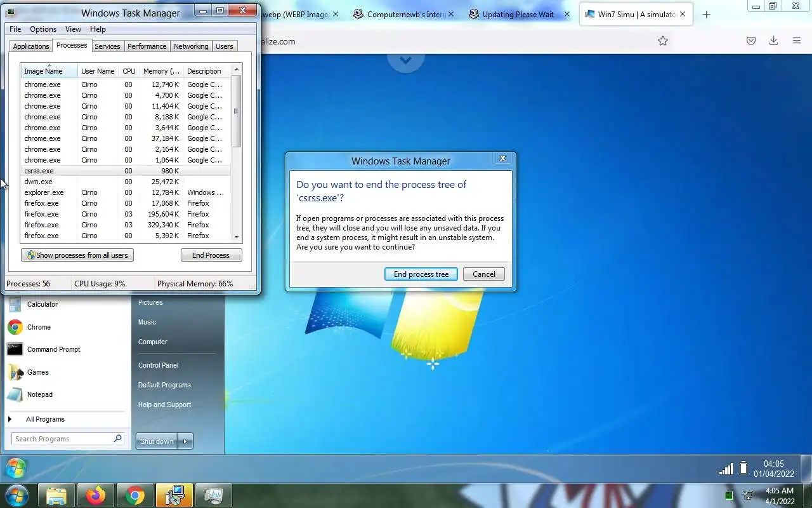This screenshot has width=812, height=508.
Task: Select firefox.exe row using 329,340 K
Action: coord(126,225)
